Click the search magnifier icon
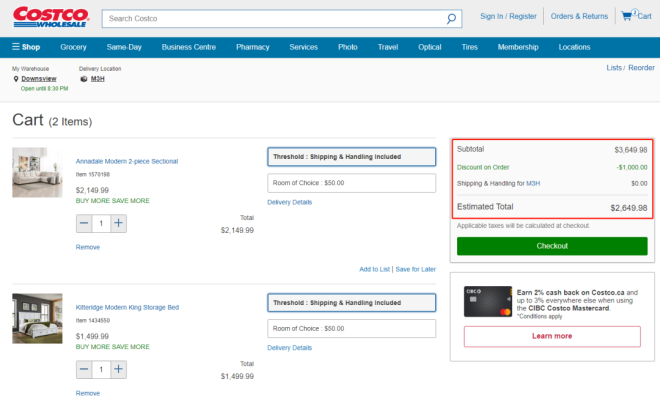The image size is (660, 401). tap(451, 19)
